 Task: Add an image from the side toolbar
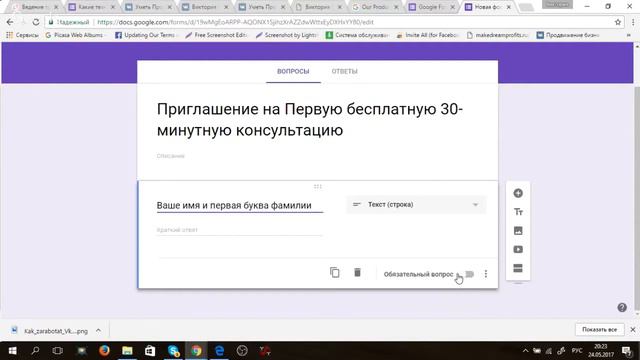click(x=518, y=231)
